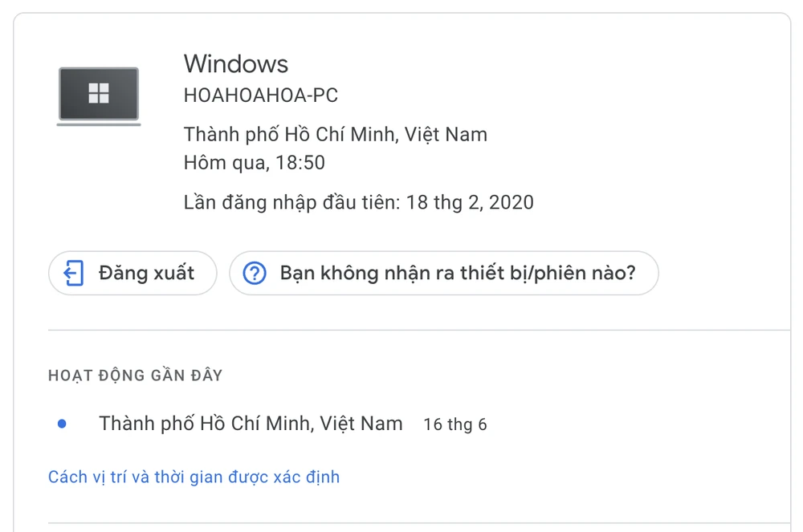
Task: Open 'Cách vị trí và thời gian được xác định' link
Action: (x=194, y=477)
